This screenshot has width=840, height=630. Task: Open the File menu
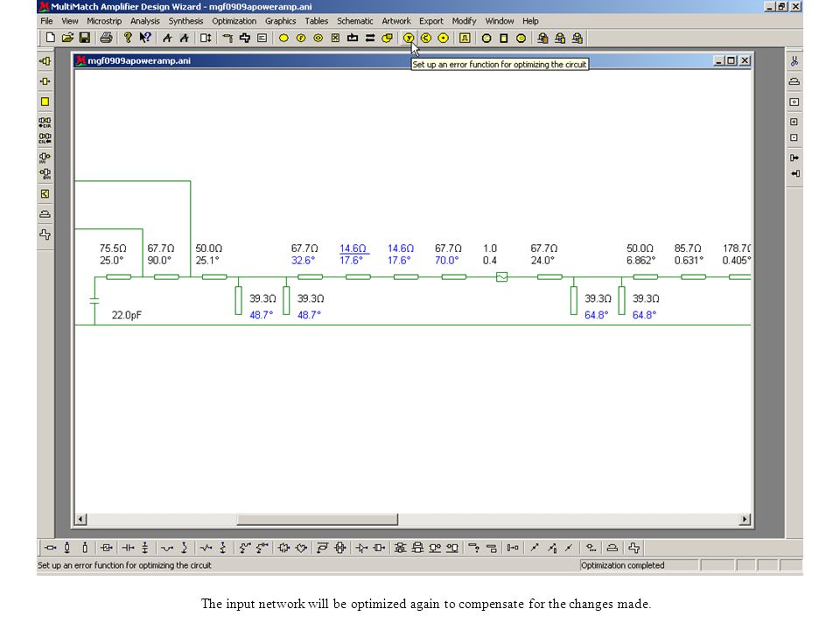pos(46,21)
